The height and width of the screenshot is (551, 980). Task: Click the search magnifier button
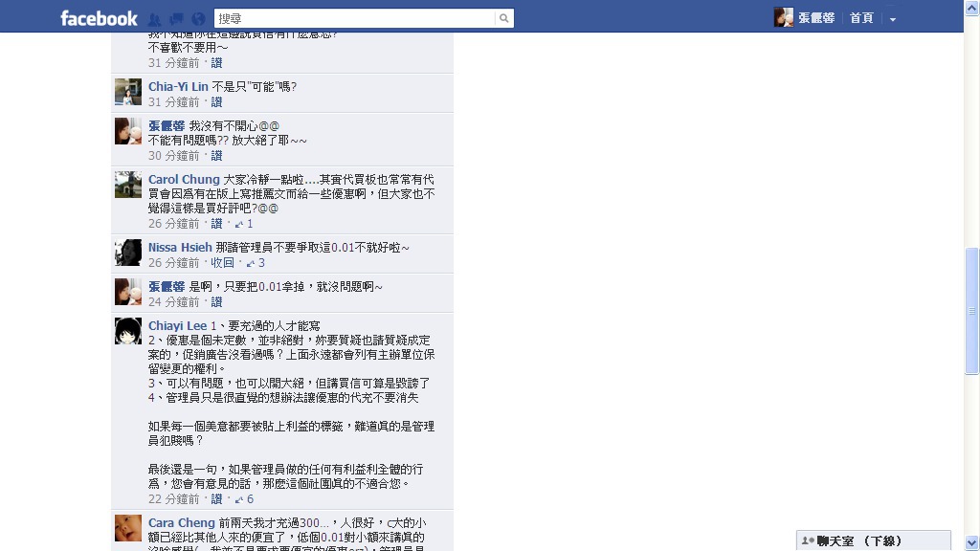click(503, 19)
